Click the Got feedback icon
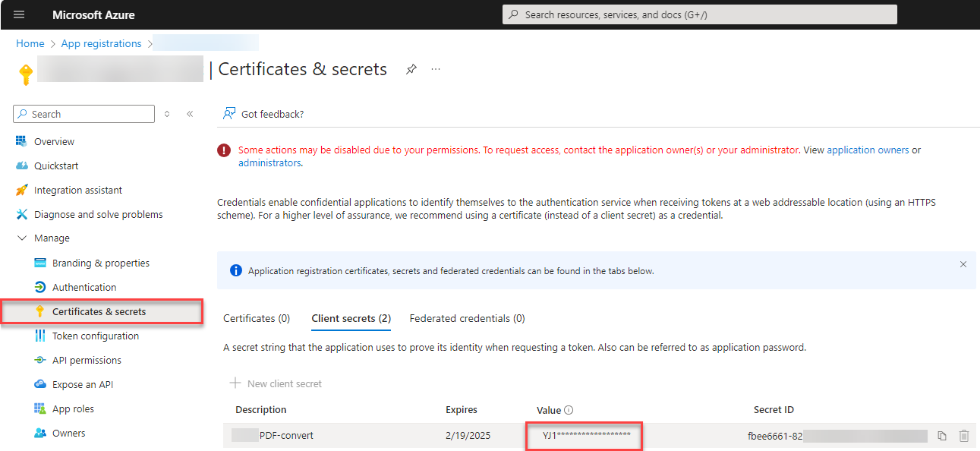 pyautogui.click(x=228, y=114)
